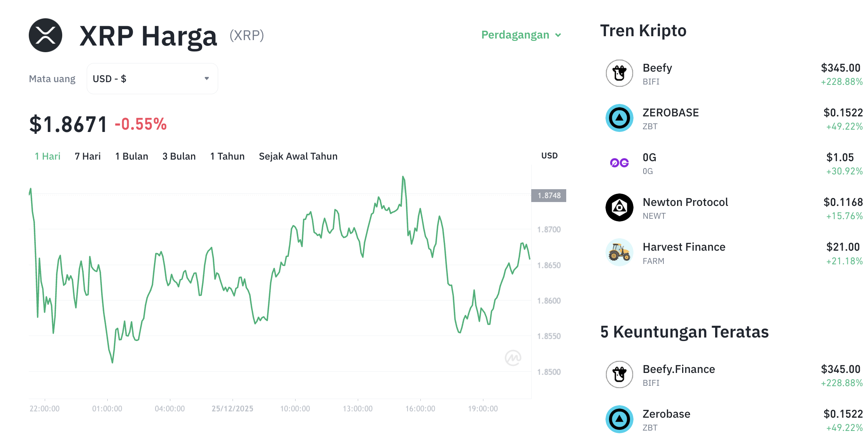This screenshot has width=868, height=443.
Task: Click the Tren Kripto section heading
Action: (x=644, y=31)
